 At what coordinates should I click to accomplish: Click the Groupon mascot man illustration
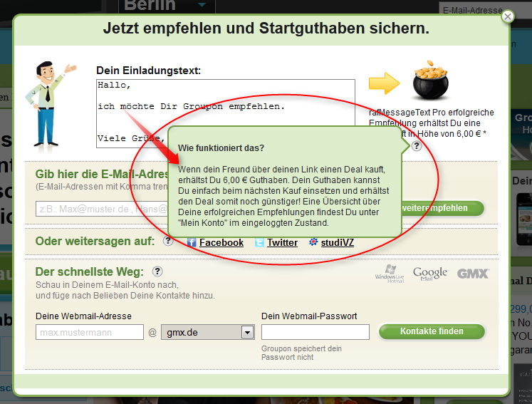click(50, 105)
